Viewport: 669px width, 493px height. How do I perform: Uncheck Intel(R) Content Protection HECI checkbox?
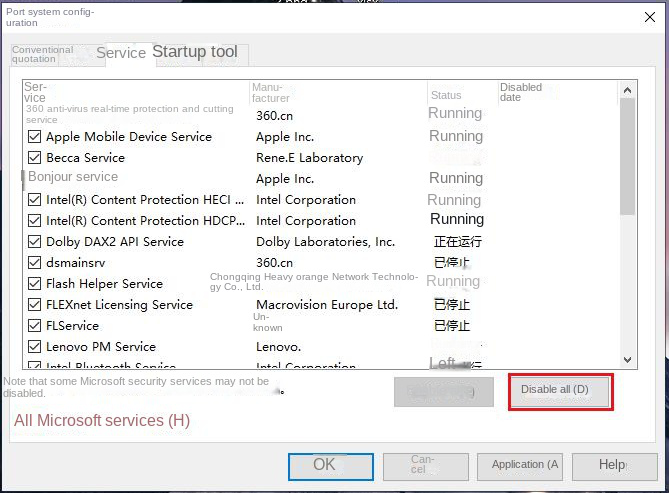pos(34,200)
